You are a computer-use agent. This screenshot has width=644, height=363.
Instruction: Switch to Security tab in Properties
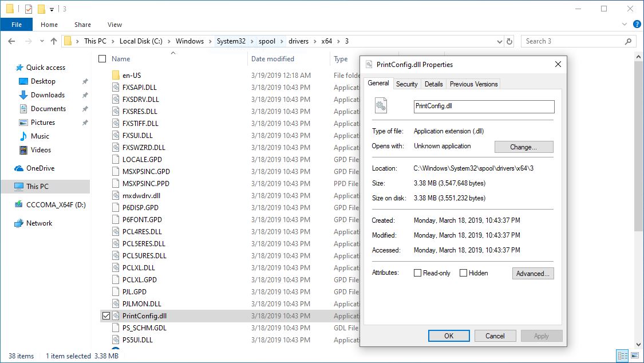(x=406, y=84)
